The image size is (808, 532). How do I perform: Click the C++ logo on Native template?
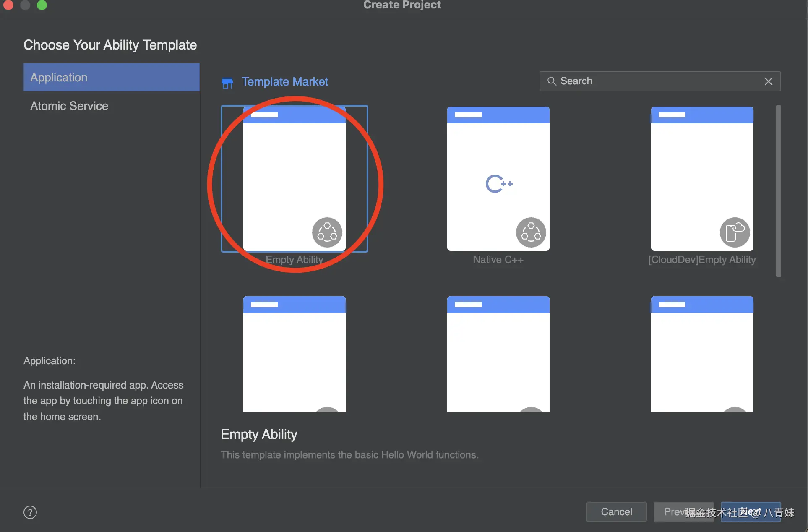pos(499,184)
